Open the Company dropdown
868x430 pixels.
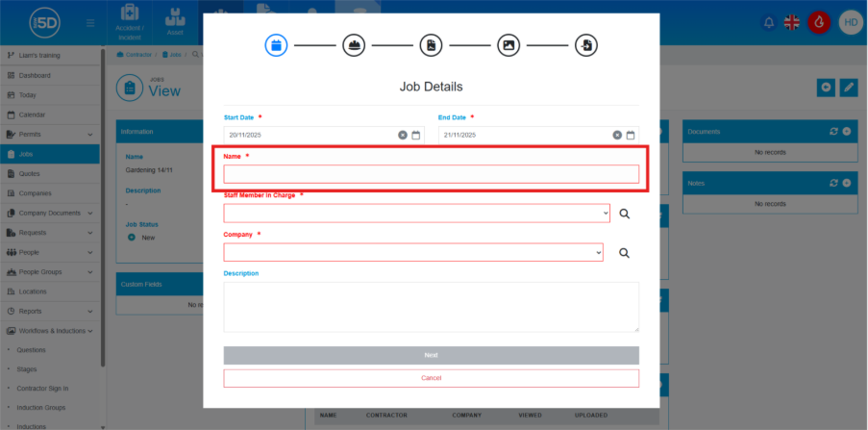413,252
